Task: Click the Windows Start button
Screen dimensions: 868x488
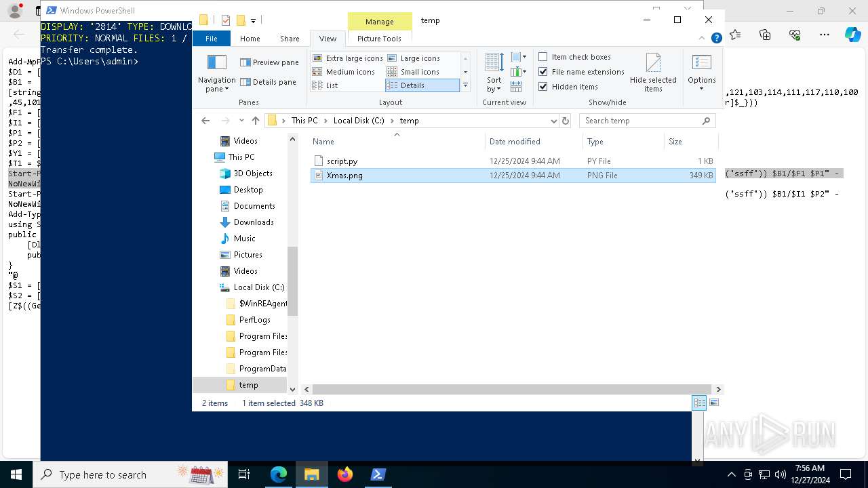Action: click(16, 474)
